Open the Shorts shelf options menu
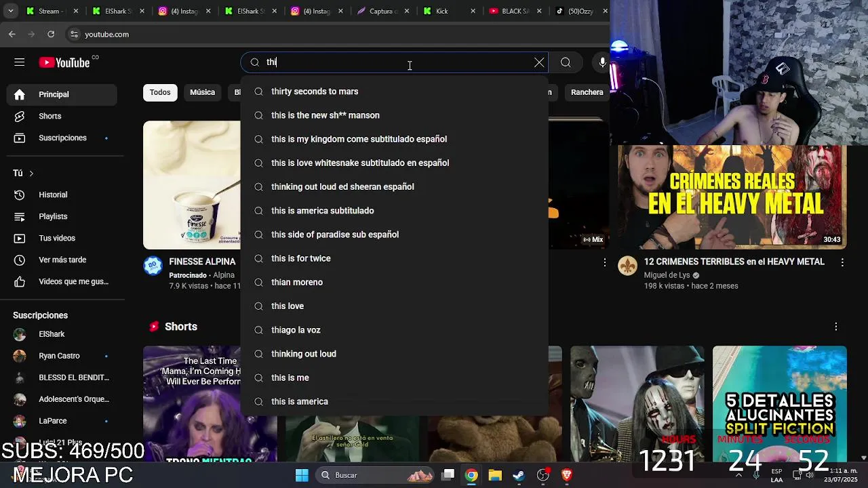The image size is (868, 488). click(835, 327)
